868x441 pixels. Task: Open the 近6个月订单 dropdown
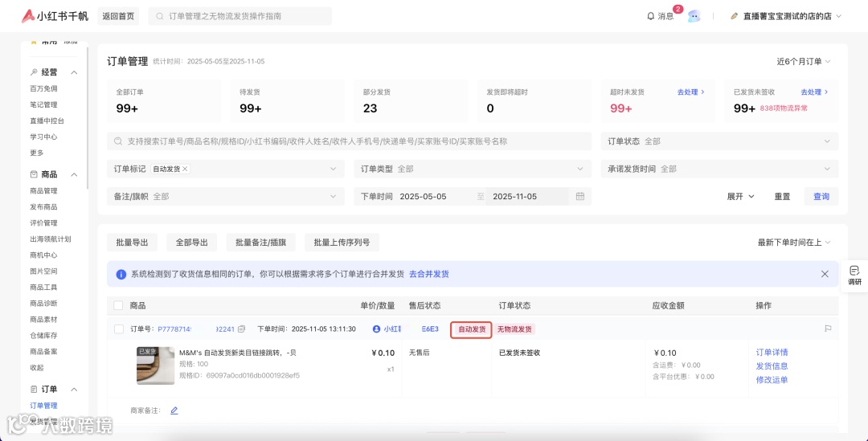(x=804, y=61)
